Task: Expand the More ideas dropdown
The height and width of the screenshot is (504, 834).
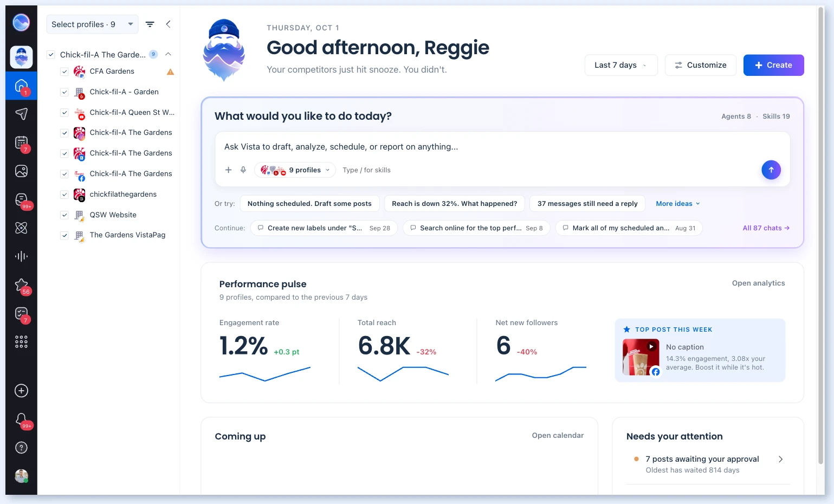Action: [678, 204]
